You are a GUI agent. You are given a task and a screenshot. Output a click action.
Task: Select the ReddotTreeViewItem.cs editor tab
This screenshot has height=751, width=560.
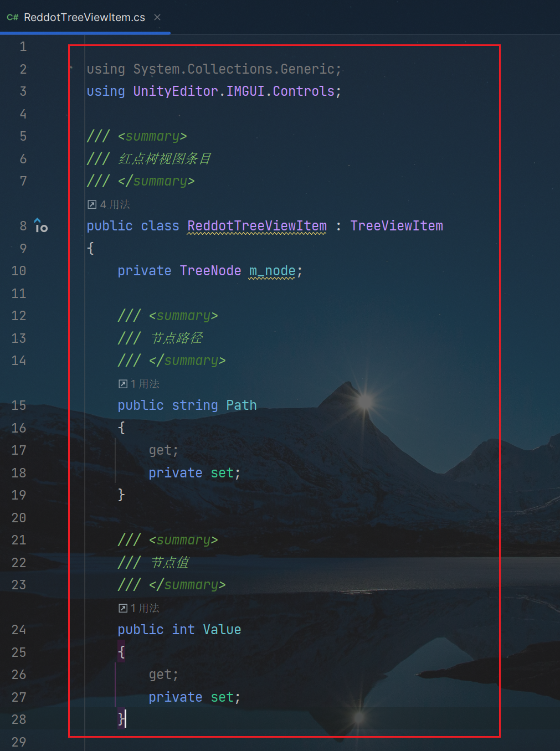[84, 17]
